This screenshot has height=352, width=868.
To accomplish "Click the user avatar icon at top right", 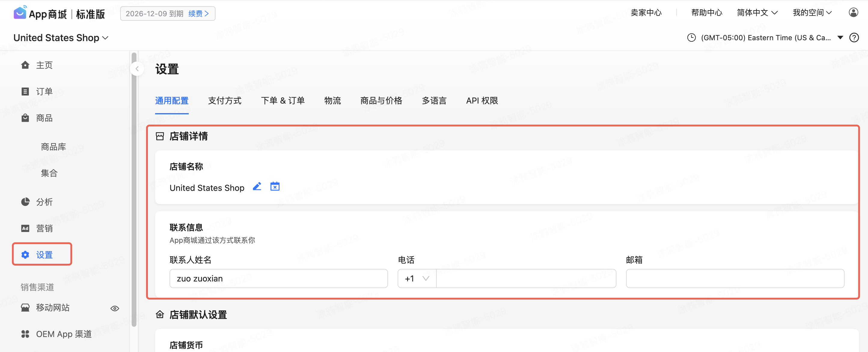I will pos(853,13).
